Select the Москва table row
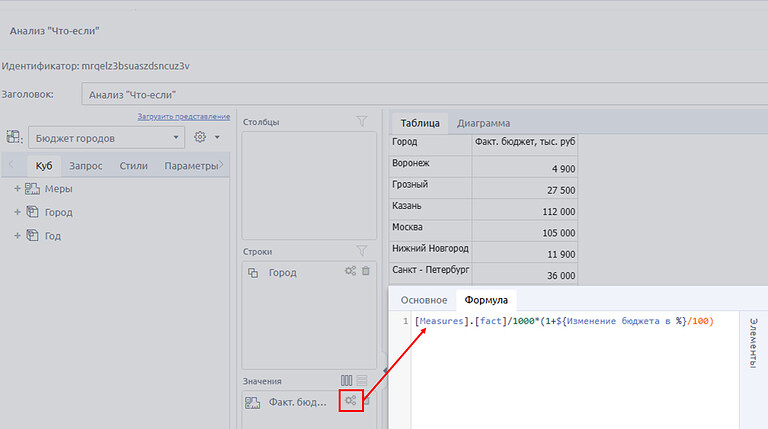Screen dimensions: 768x429 (483, 230)
